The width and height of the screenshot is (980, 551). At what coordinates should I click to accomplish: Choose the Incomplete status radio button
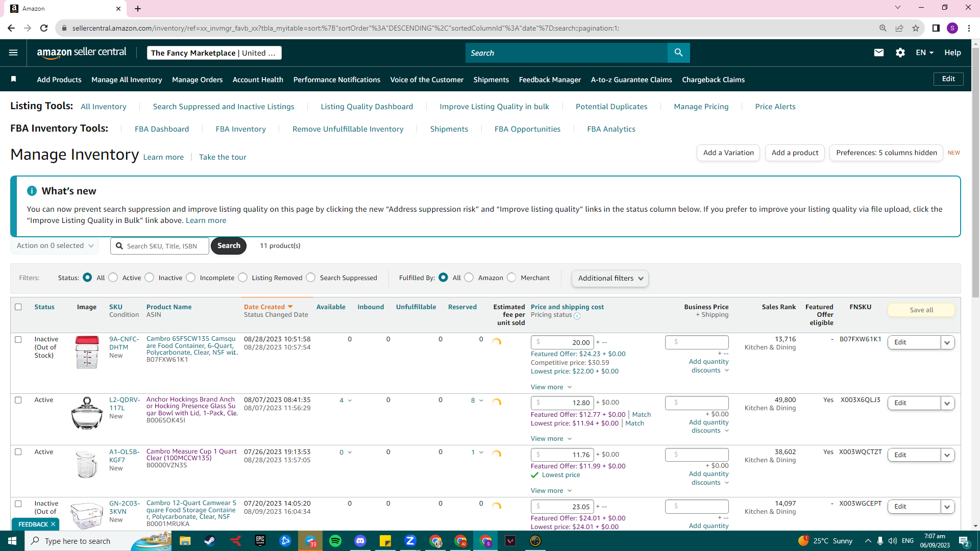click(x=191, y=278)
